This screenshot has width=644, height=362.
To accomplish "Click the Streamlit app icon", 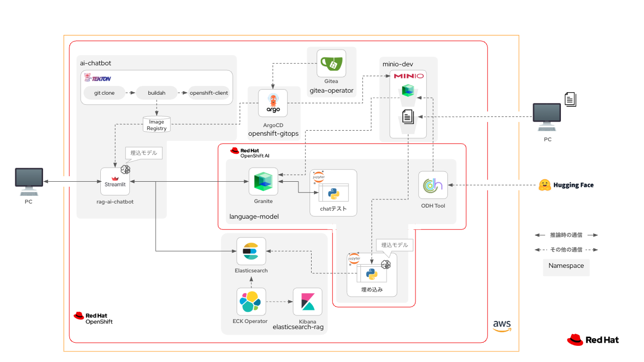I will pyautogui.click(x=115, y=182).
